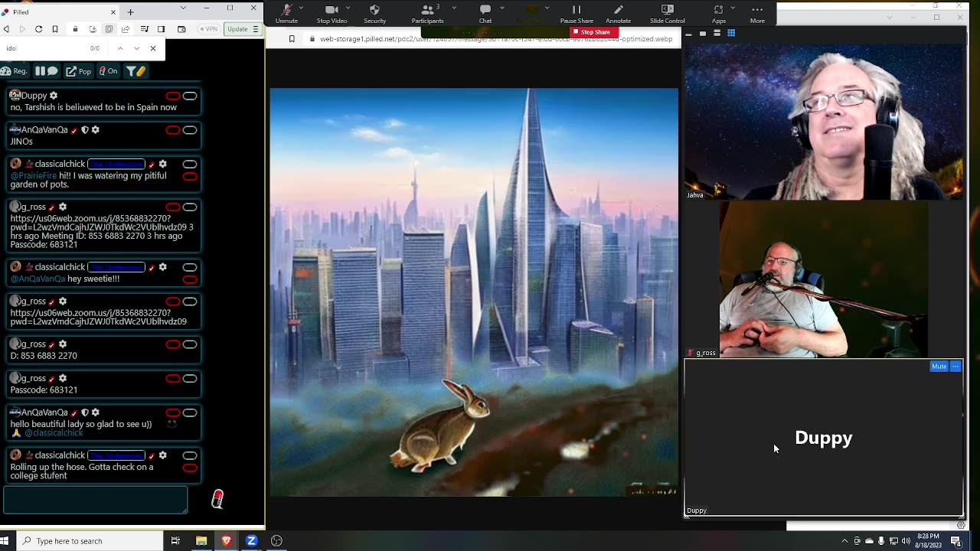Toggle white pill on Duppy's Tarshish message
This screenshot has width=980, height=551.
(x=190, y=96)
